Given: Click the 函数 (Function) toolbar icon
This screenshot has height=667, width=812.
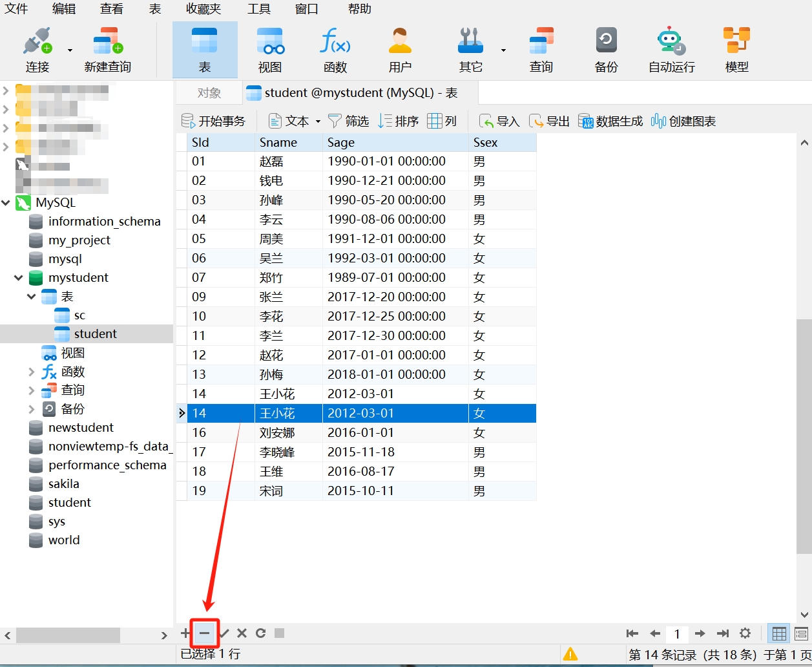Looking at the screenshot, I should tap(335, 50).
